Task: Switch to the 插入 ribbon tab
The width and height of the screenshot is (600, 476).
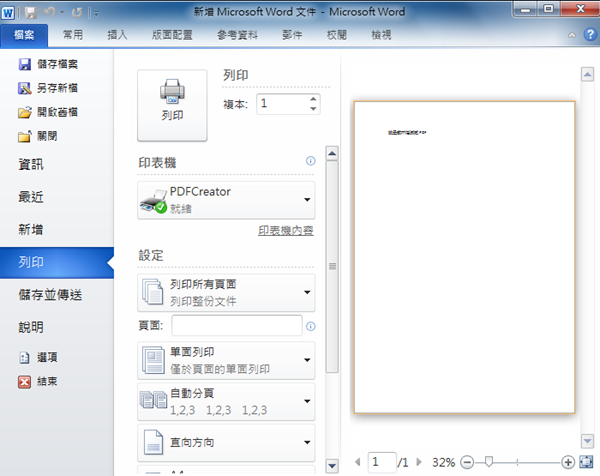Action: click(117, 35)
